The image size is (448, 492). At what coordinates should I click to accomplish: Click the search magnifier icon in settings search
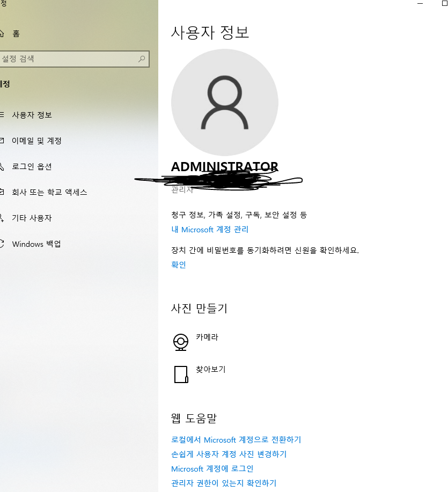[142, 58]
